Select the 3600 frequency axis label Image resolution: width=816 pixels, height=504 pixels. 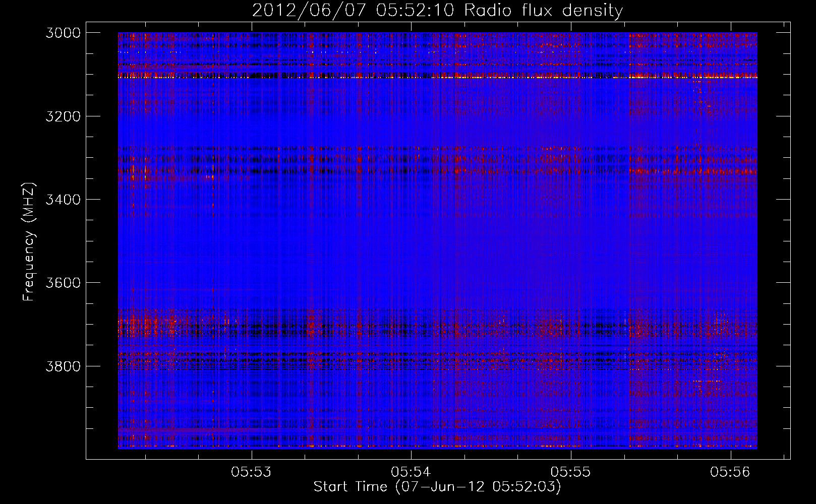tap(63, 283)
